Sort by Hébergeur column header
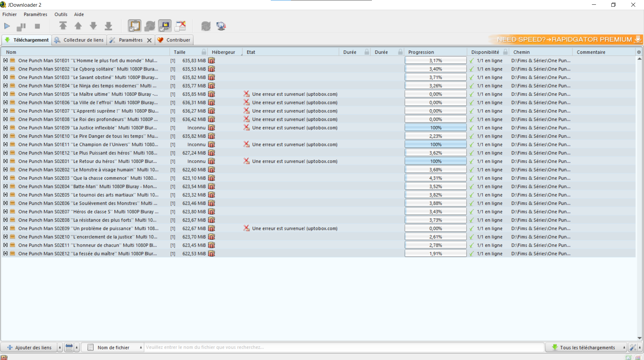This screenshot has height=360, width=644. coord(223,52)
